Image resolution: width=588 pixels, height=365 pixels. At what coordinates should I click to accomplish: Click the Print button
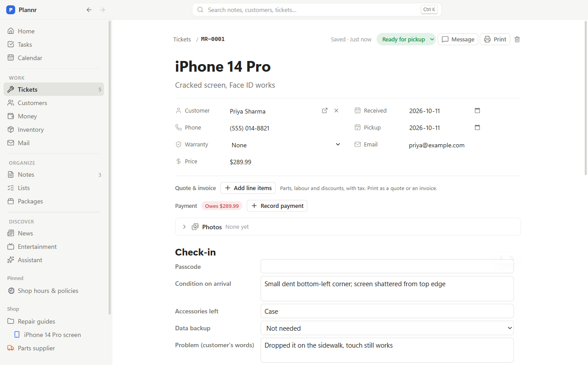(x=495, y=39)
